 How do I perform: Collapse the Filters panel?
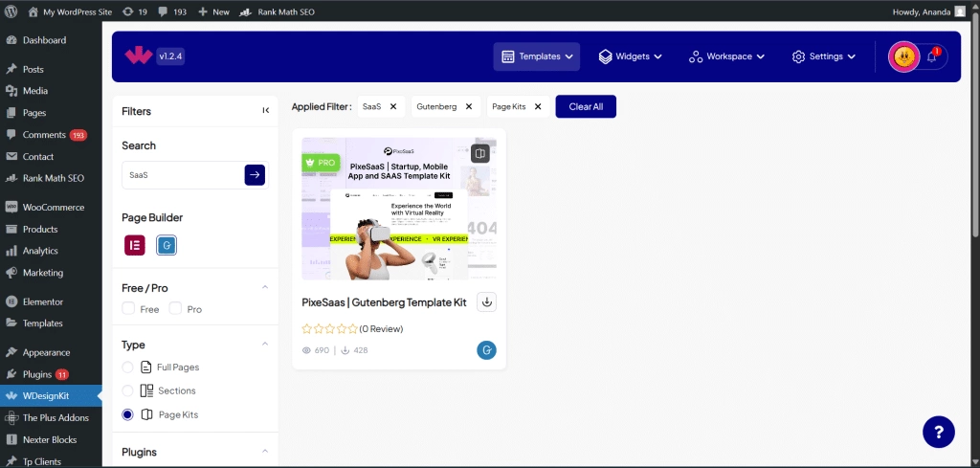pyautogui.click(x=266, y=111)
